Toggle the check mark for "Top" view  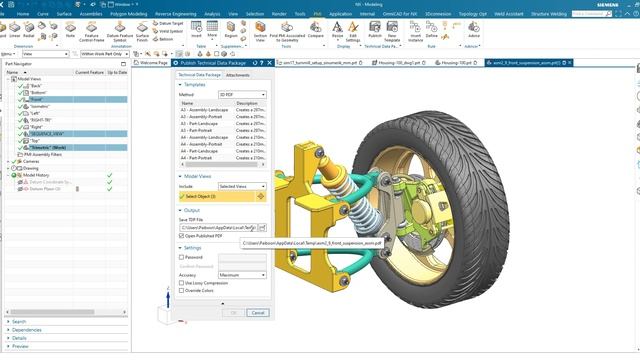20,140
